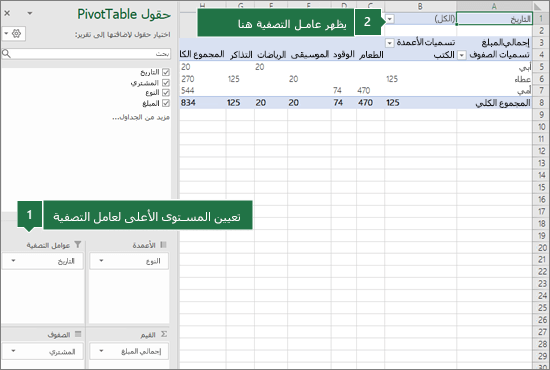Select the إجمالي المبلغ item in values area

[129, 351]
